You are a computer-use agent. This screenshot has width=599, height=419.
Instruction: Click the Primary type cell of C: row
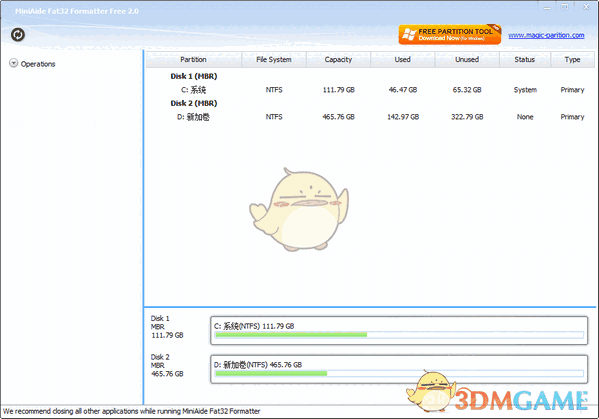(x=572, y=90)
